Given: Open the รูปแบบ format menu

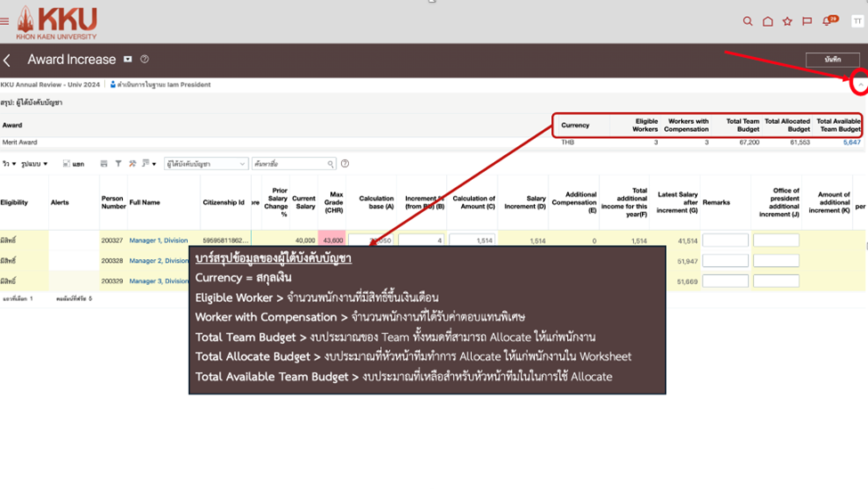Looking at the screenshot, I should [37, 164].
